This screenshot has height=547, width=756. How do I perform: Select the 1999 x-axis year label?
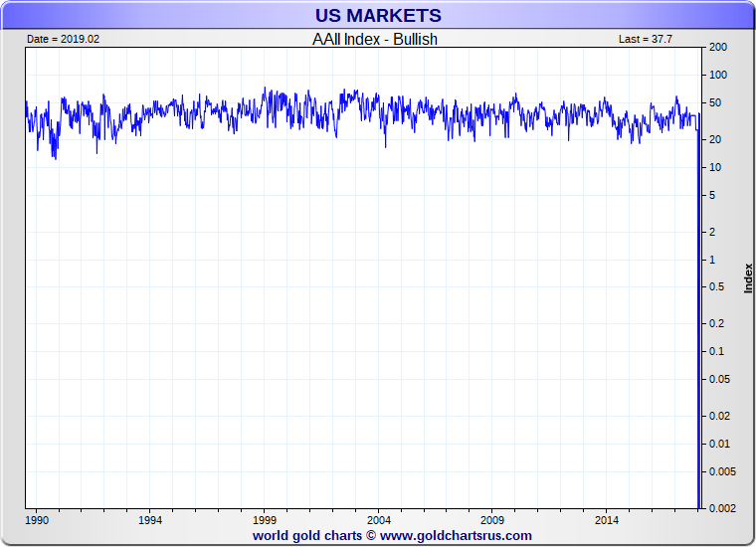[x=265, y=520]
